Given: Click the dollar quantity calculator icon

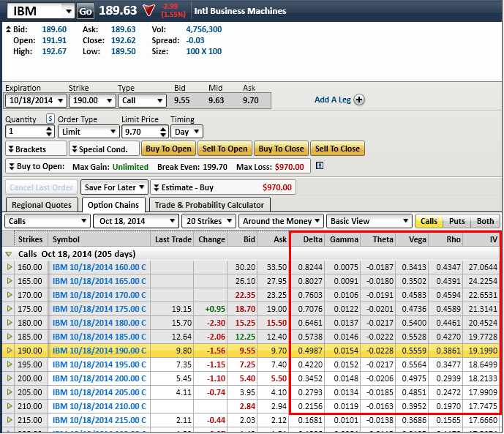Looking at the screenshot, I should 50,119.
